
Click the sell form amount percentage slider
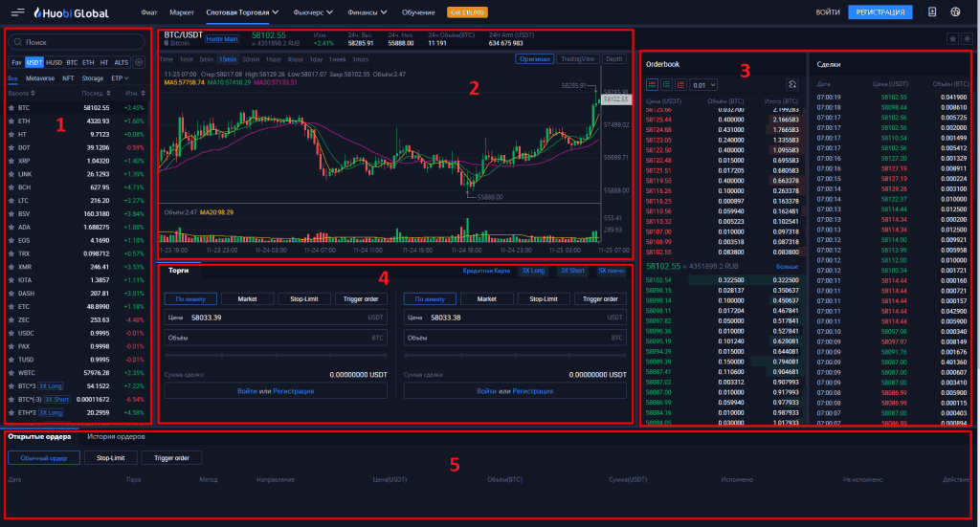click(515, 355)
